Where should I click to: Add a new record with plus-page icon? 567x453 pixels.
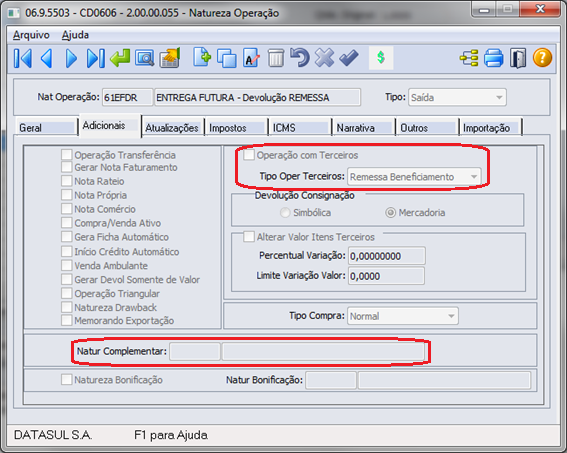point(202,57)
